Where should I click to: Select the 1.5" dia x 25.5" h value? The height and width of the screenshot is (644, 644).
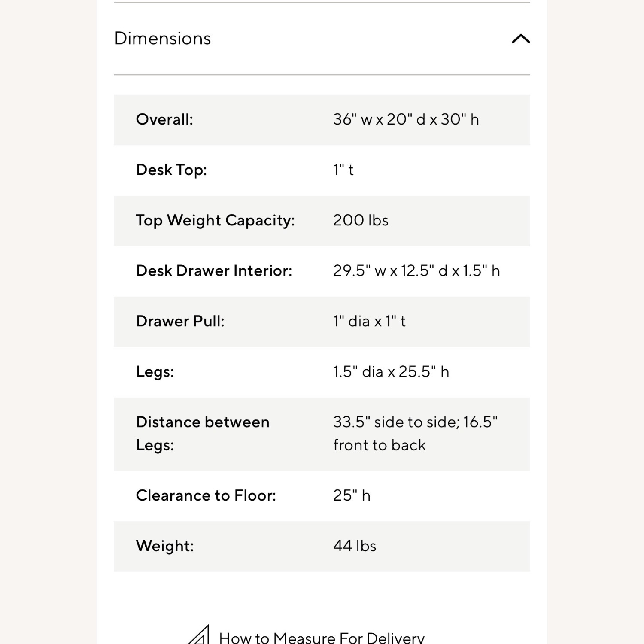[391, 372]
